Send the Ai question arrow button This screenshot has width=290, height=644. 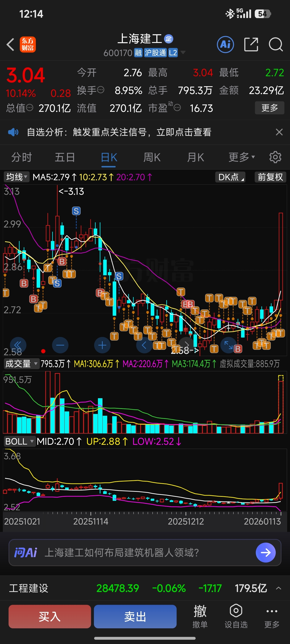point(266,553)
